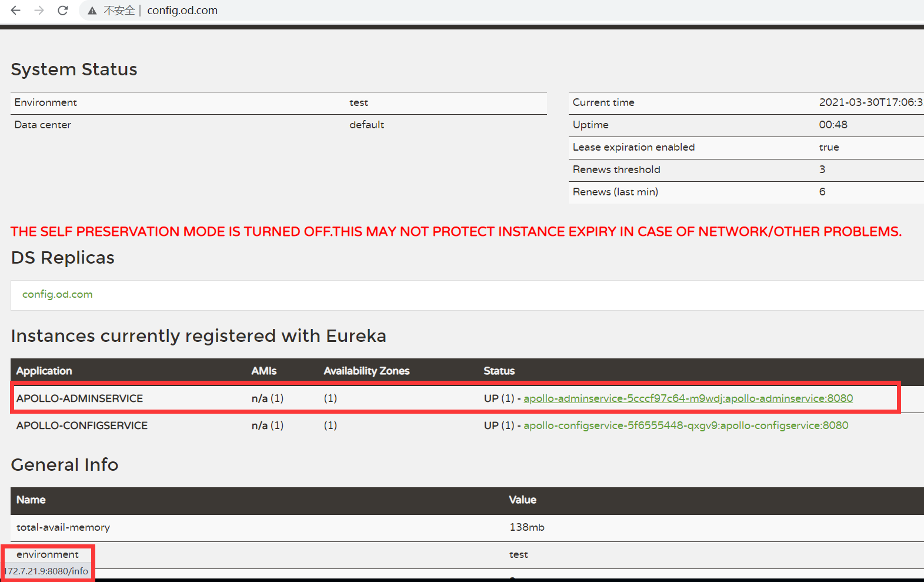This screenshot has height=582, width=924.
Task: Click Instances currently registered with Eureka heading
Action: (199, 336)
